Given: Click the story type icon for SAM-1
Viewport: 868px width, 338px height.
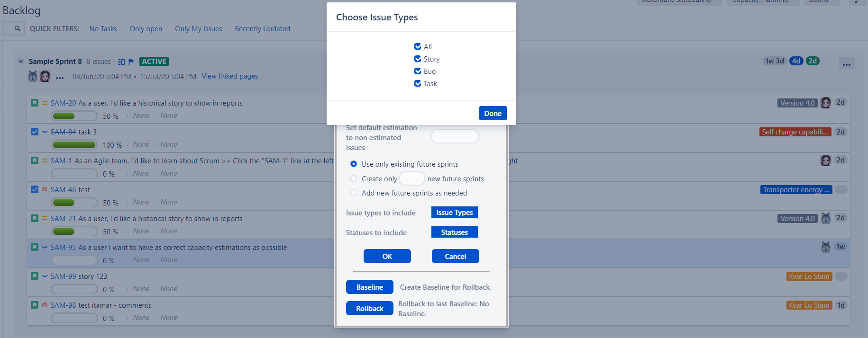Looking at the screenshot, I should click(35, 160).
